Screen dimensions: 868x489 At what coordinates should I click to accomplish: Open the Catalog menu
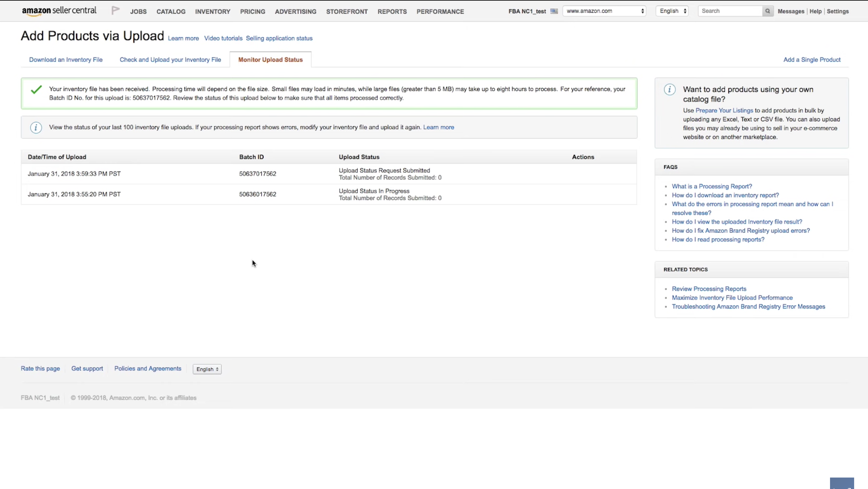point(171,11)
